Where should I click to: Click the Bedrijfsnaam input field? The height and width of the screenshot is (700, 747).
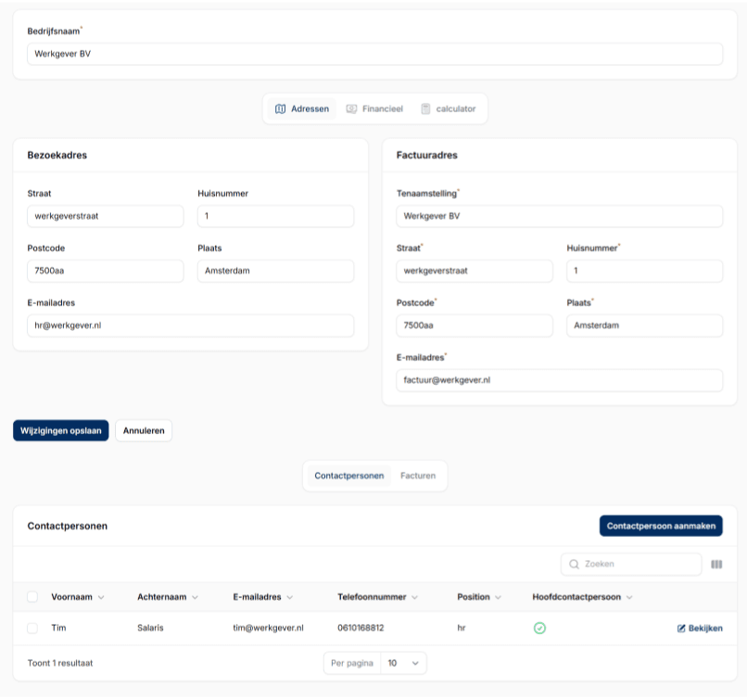tap(375, 55)
